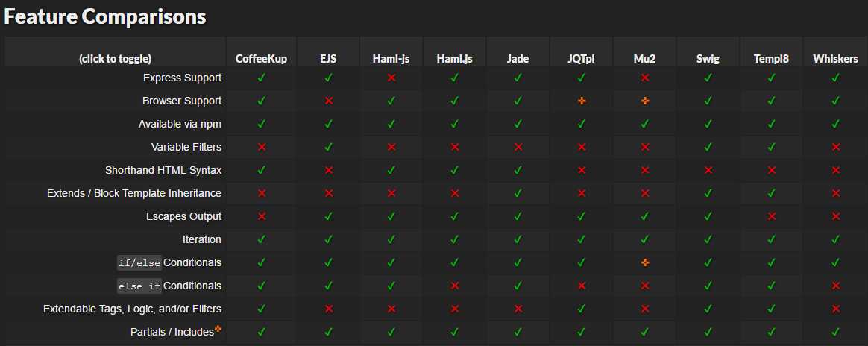This screenshot has width=868, height=346.
Task: Click the green check for Swig Variable Filters
Action: pyautogui.click(x=708, y=147)
